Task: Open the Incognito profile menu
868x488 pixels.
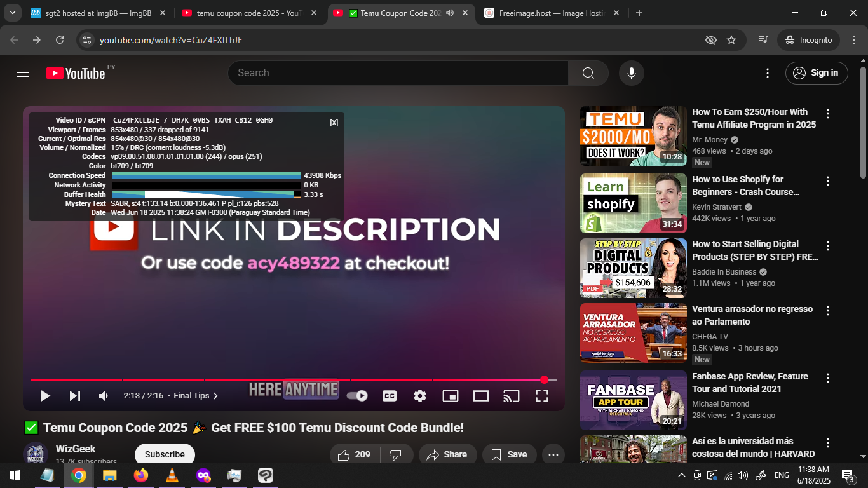Action: point(809,40)
